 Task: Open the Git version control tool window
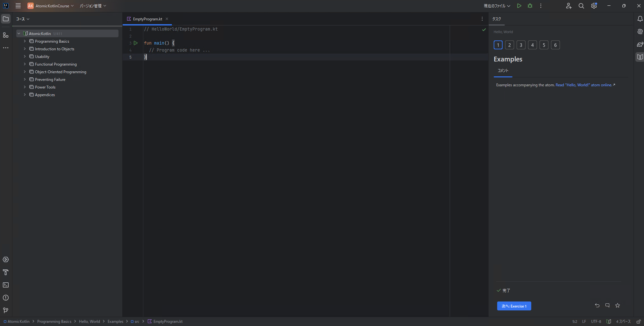[x=6, y=310]
